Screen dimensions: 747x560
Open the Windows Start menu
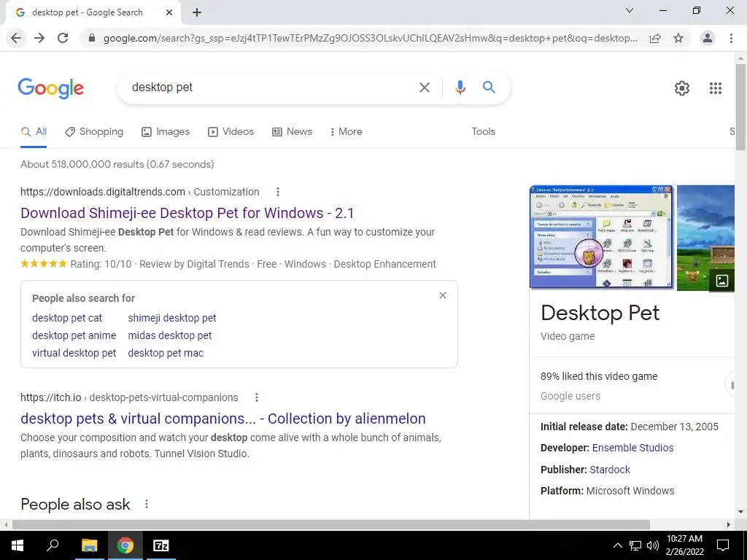tap(18, 545)
